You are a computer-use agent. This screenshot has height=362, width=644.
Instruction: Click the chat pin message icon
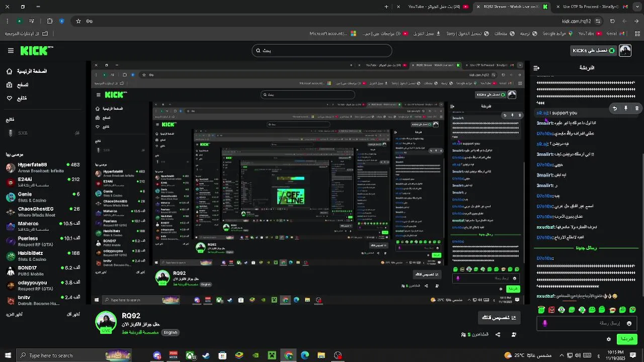click(625, 108)
